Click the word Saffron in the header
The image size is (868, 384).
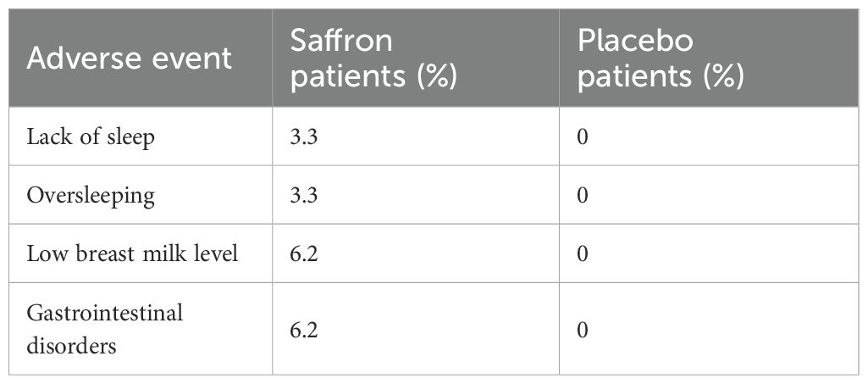(x=341, y=41)
